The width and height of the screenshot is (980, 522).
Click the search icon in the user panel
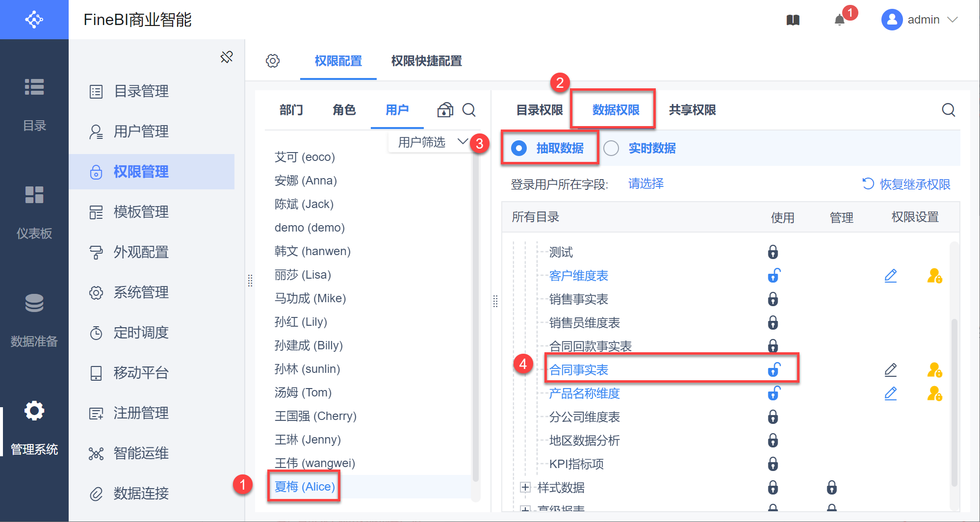pyautogui.click(x=469, y=110)
